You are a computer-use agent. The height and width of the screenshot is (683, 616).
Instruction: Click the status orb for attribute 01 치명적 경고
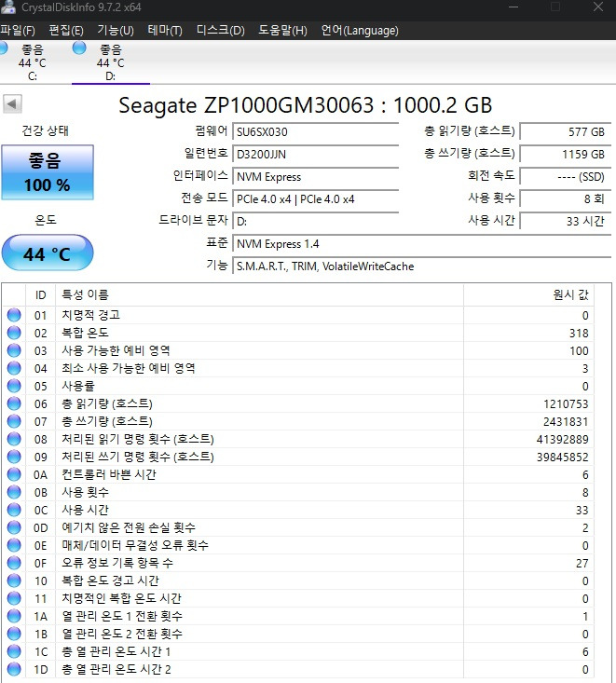point(14,315)
